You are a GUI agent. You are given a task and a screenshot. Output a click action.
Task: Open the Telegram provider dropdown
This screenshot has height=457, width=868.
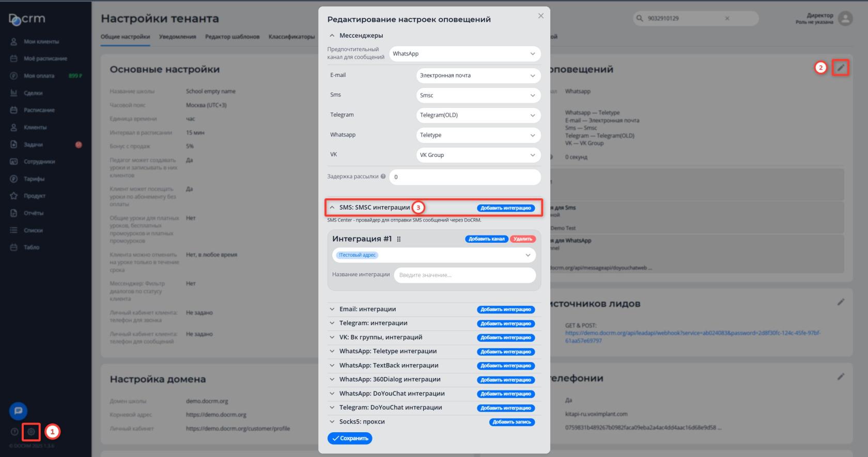(x=478, y=115)
